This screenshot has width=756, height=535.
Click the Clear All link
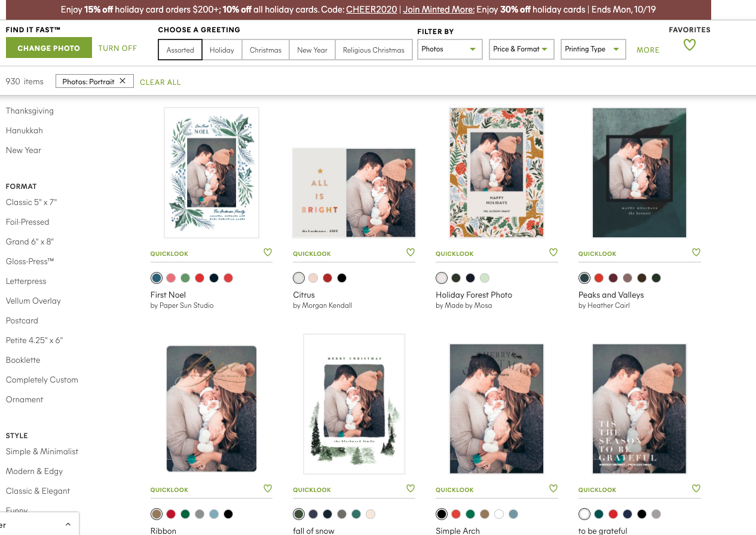point(160,82)
